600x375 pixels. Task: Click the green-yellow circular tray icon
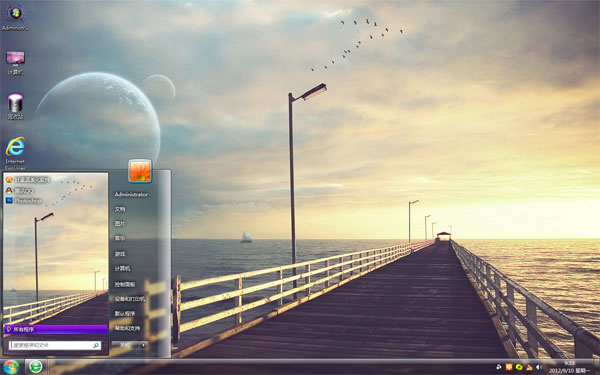(x=519, y=367)
